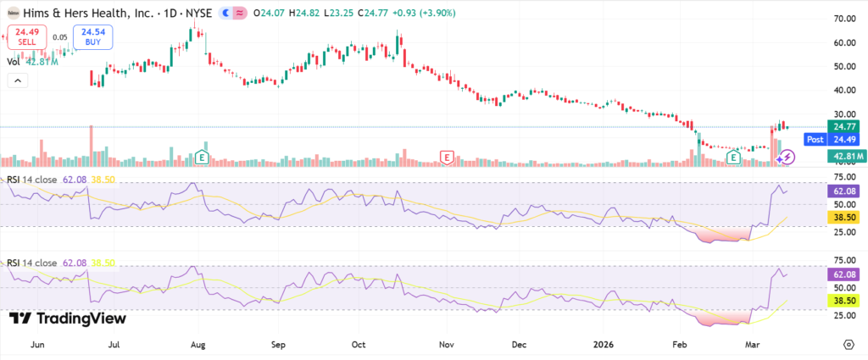Select the lower pane RSI 14 close legend
The height and width of the screenshot is (360, 868).
(31, 263)
